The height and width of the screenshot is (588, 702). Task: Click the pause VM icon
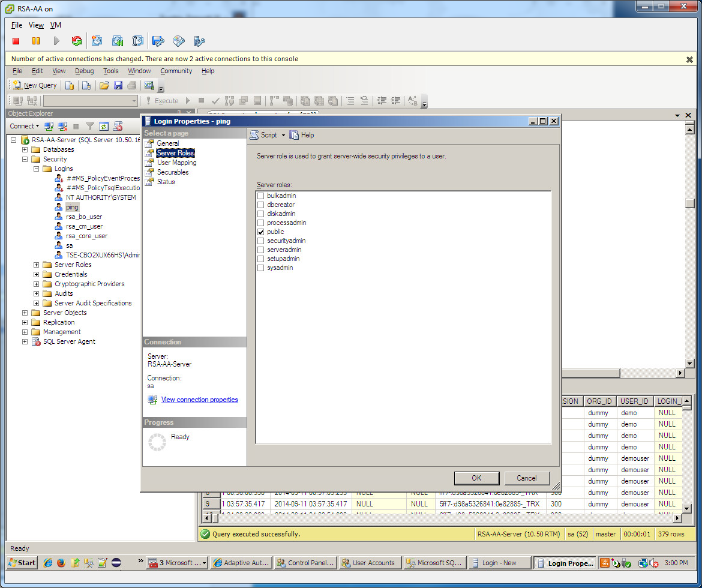pos(36,41)
